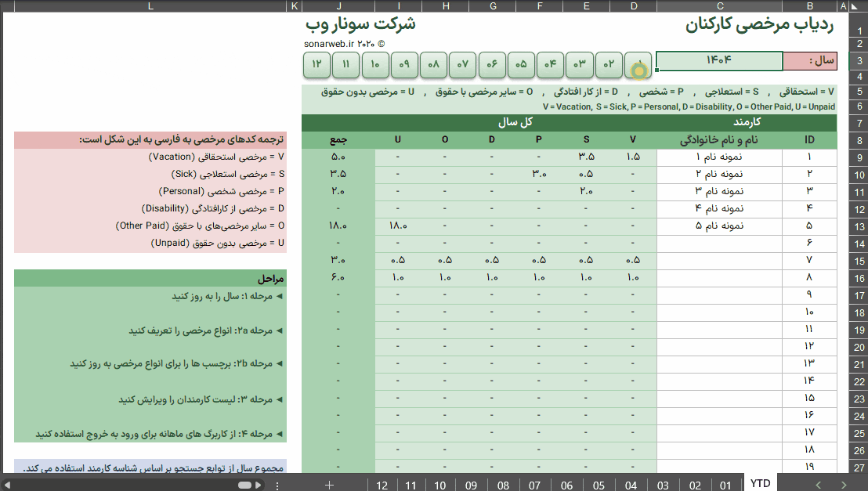This screenshot has height=491, width=868.
Task: Switch to sheet tab 05
Action: click(x=599, y=485)
